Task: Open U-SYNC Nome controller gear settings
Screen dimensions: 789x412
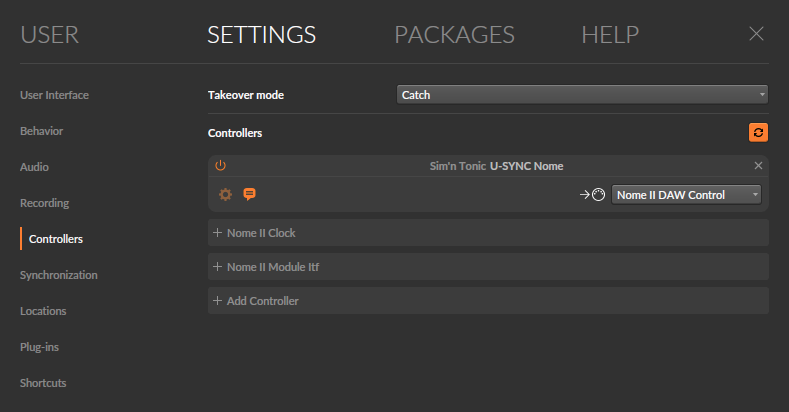Action: click(225, 194)
